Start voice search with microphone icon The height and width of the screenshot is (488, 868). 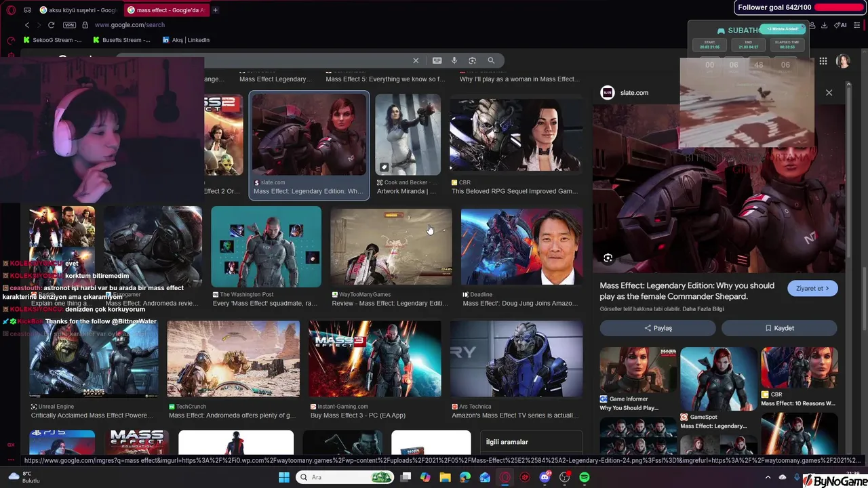[x=454, y=60]
